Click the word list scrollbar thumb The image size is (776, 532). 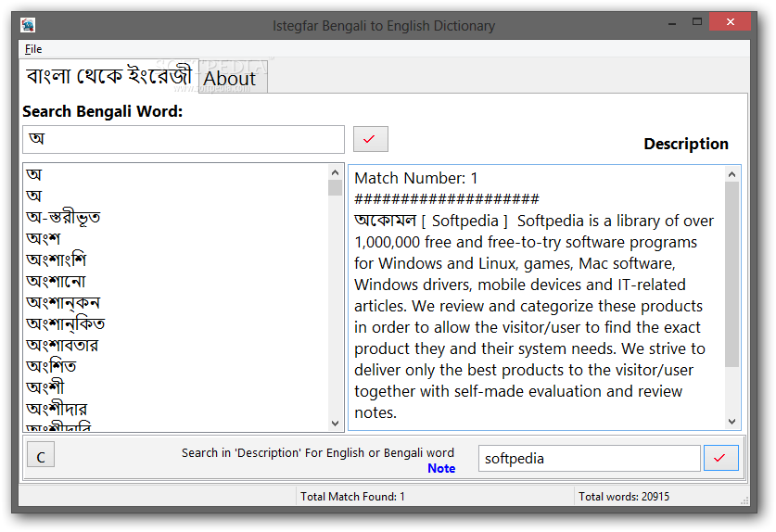click(335, 187)
